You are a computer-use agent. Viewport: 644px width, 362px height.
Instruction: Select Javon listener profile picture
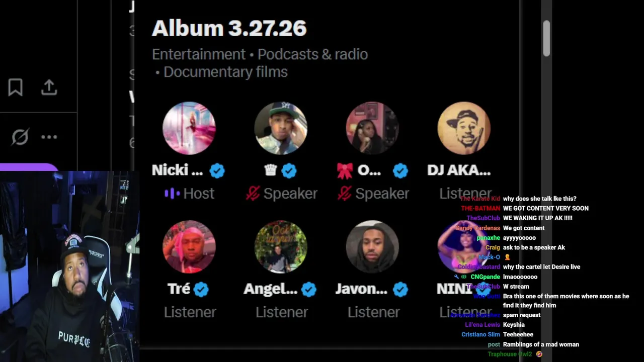372,247
